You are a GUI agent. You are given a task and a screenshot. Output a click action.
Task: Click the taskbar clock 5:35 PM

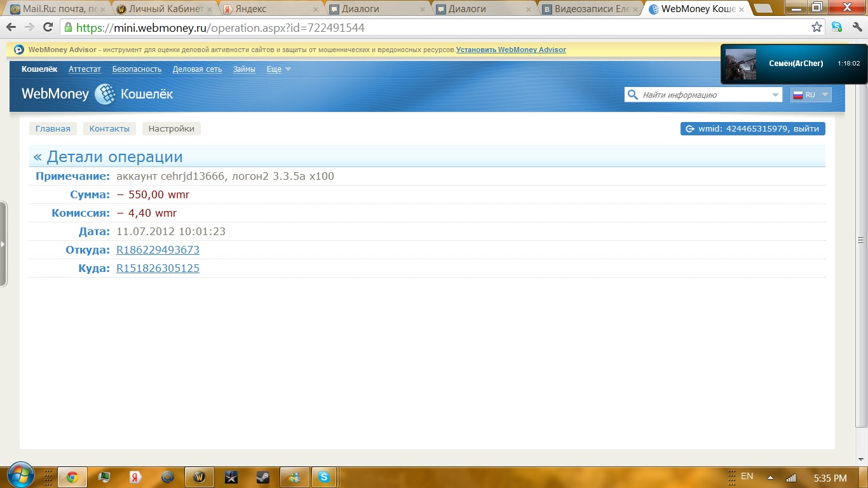830,478
